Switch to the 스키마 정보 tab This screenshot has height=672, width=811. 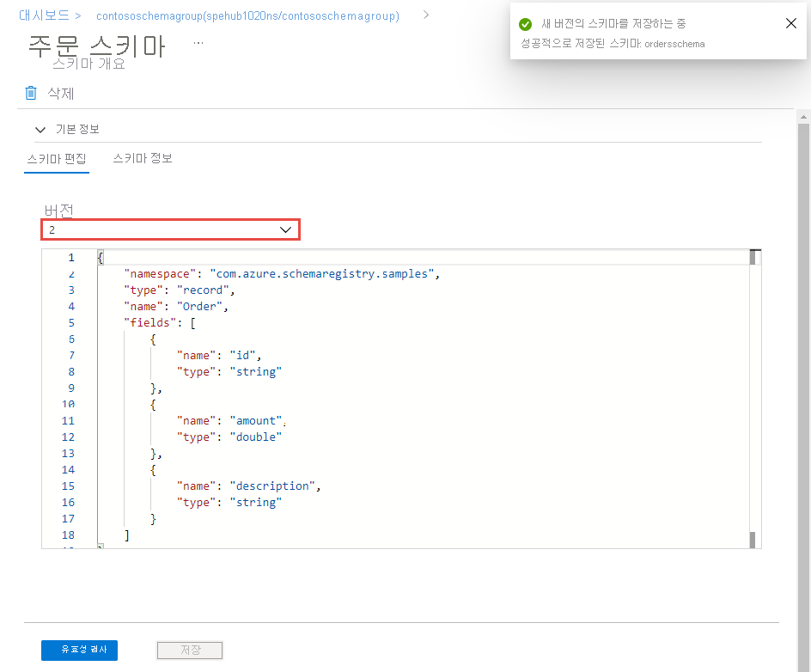143,158
